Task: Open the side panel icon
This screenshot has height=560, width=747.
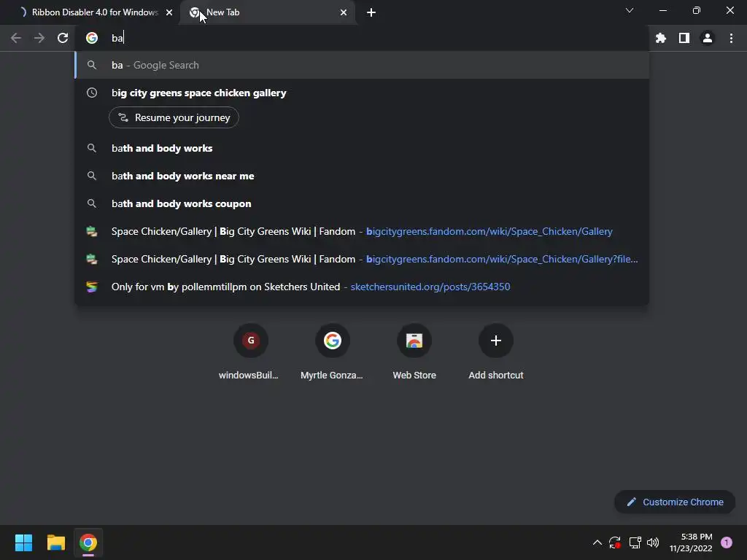Action: [684, 38]
